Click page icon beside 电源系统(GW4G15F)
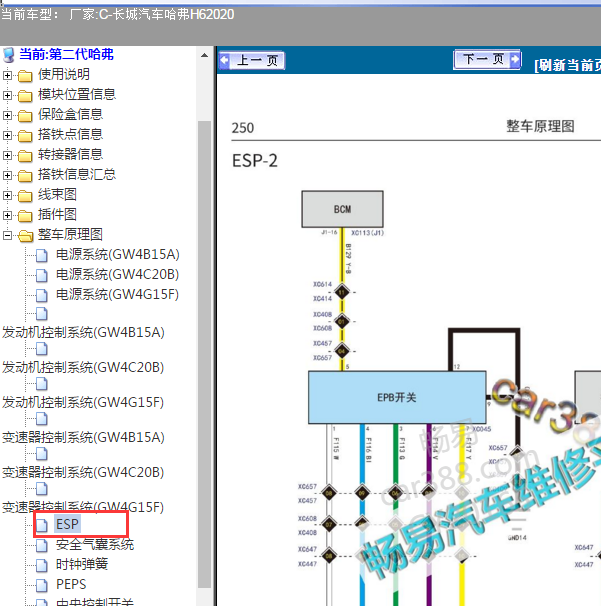The height and width of the screenshot is (606, 601). pos(42,296)
